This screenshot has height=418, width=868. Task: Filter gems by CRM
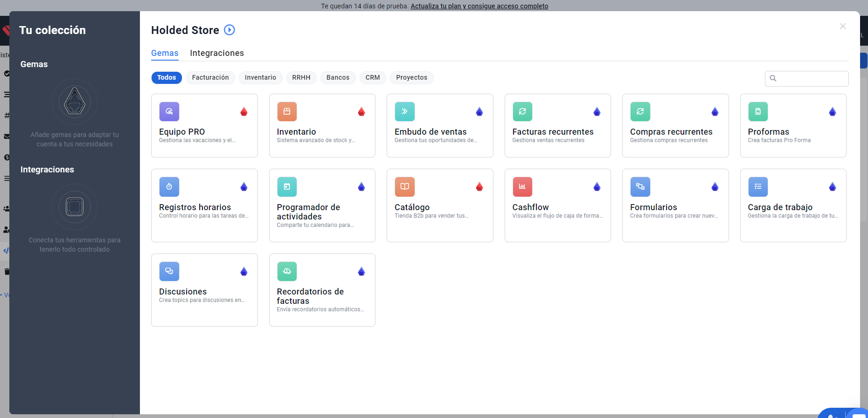pos(373,77)
